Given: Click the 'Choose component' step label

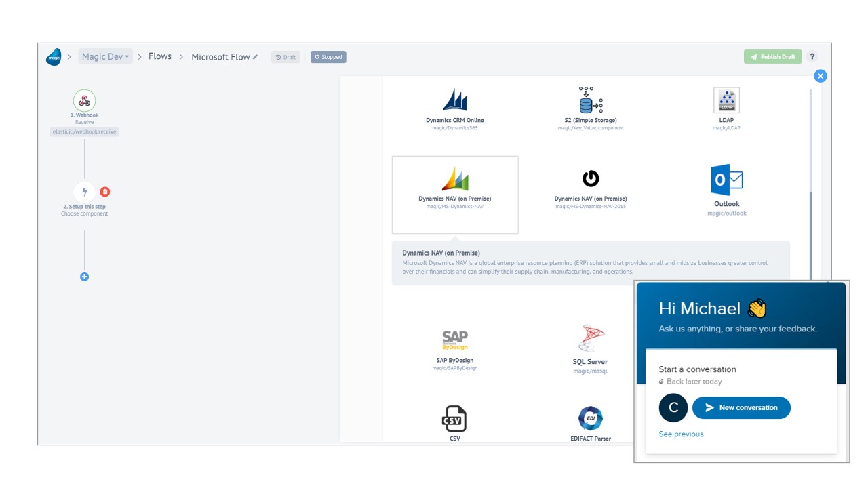Looking at the screenshot, I should [84, 213].
